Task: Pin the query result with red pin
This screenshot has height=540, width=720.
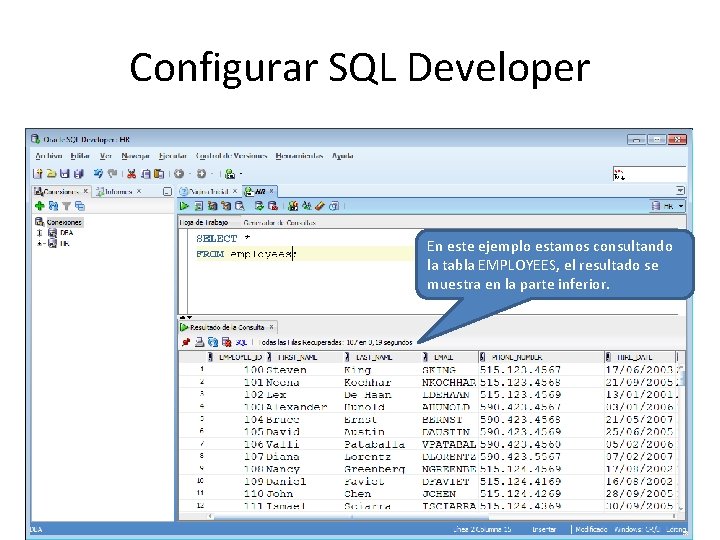Action: 186,342
